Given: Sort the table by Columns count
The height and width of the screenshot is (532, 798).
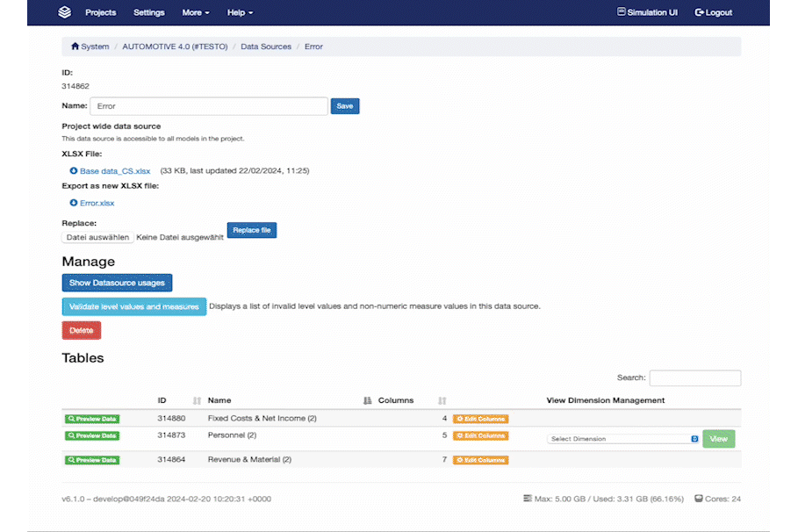Looking at the screenshot, I should click(442, 400).
